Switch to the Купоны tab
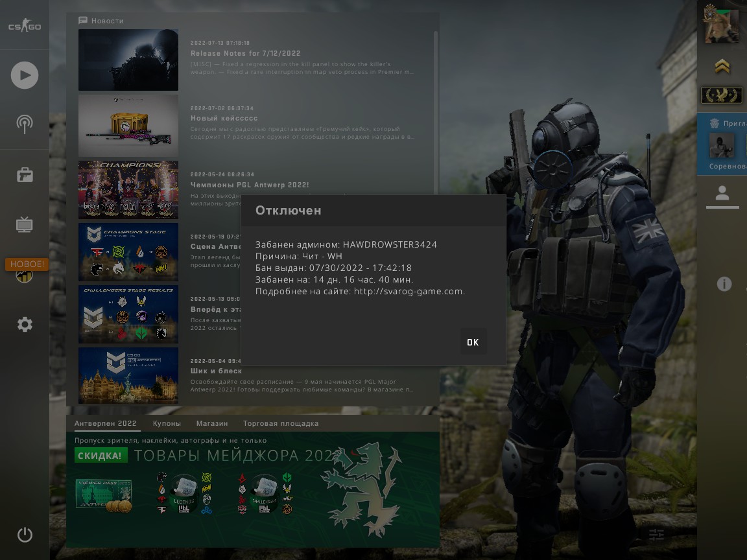This screenshot has width=747, height=560. 167,423
